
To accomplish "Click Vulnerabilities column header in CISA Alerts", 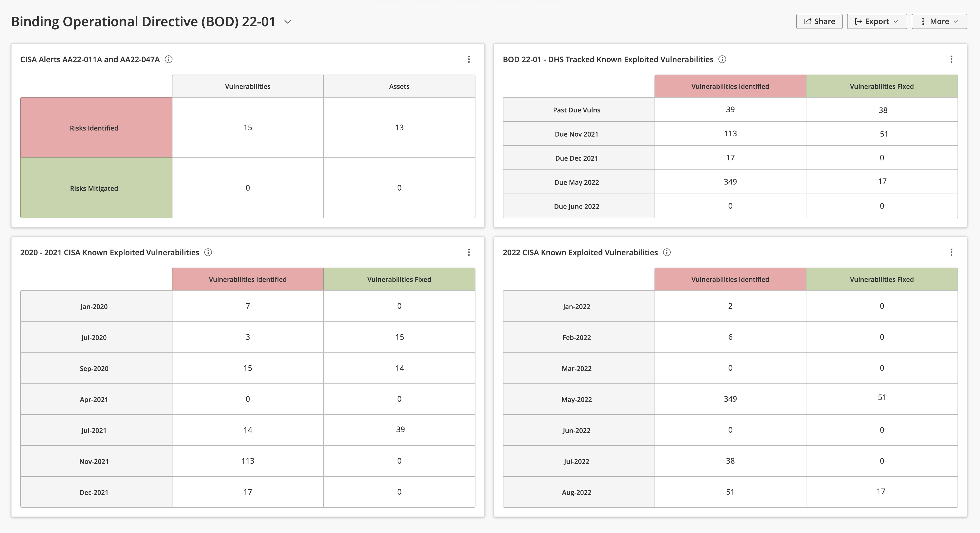I will [248, 86].
